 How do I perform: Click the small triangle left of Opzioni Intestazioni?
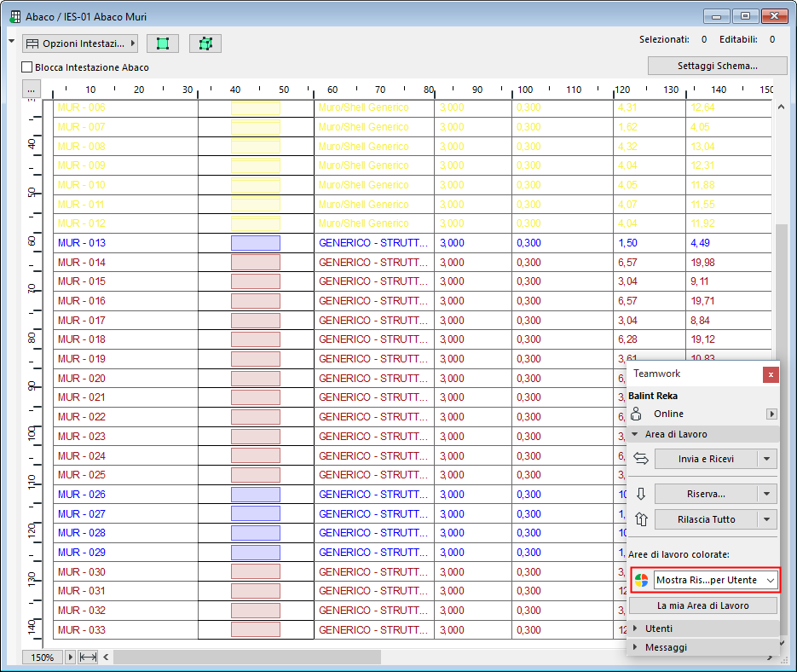coord(11,43)
